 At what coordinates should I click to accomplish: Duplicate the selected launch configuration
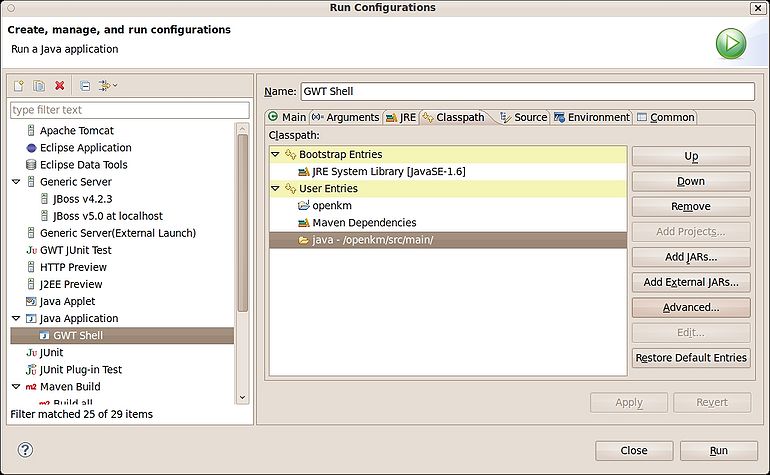click(x=39, y=85)
